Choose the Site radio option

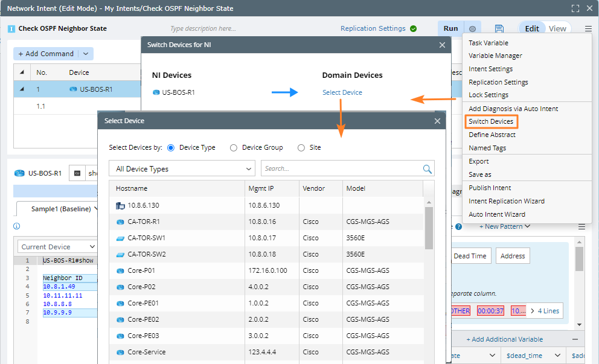[x=301, y=147]
